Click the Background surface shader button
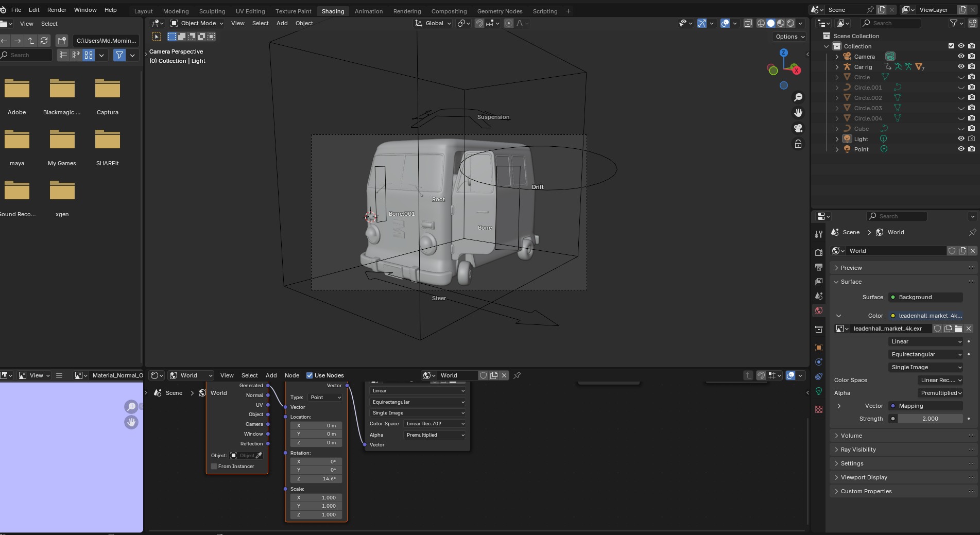The width and height of the screenshot is (980, 535). [925, 297]
